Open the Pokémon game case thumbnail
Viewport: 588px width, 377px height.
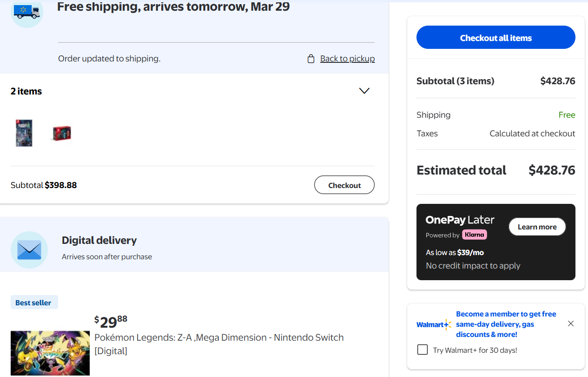(24, 133)
